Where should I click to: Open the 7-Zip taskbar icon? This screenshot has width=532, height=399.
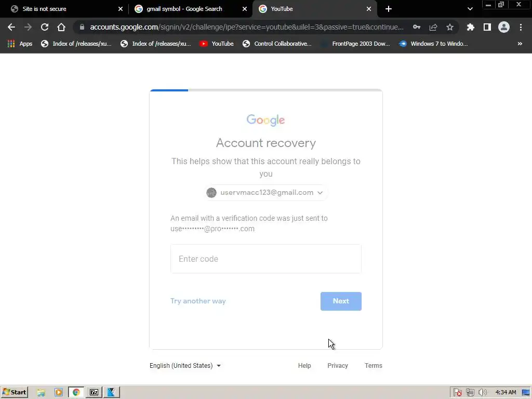[94, 393]
